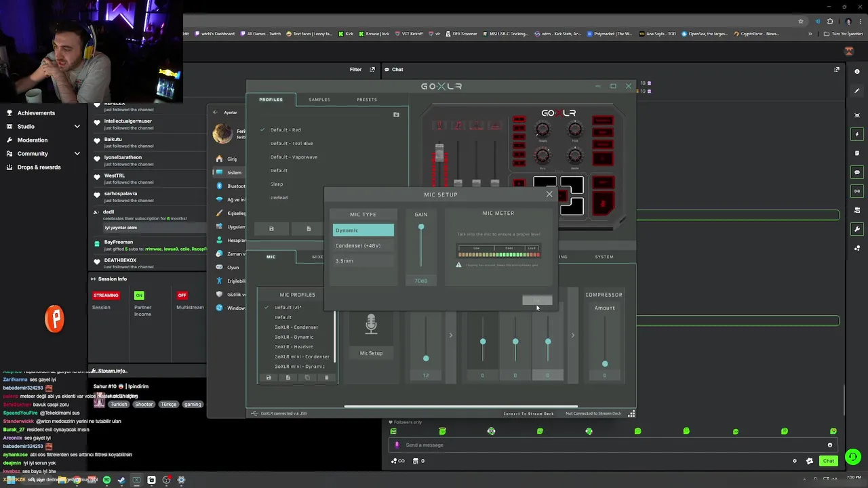This screenshot has width=868, height=488.
Task: Close the Mic Setup dialog
Action: click(549, 195)
